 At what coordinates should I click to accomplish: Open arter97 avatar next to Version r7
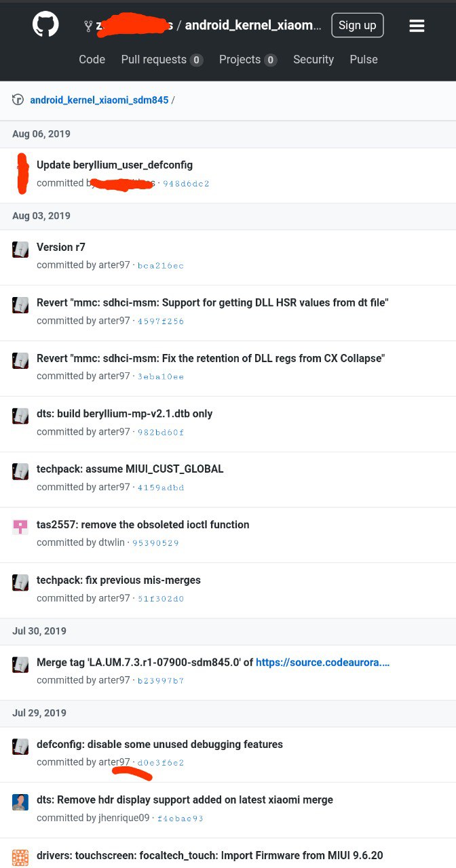click(20, 249)
